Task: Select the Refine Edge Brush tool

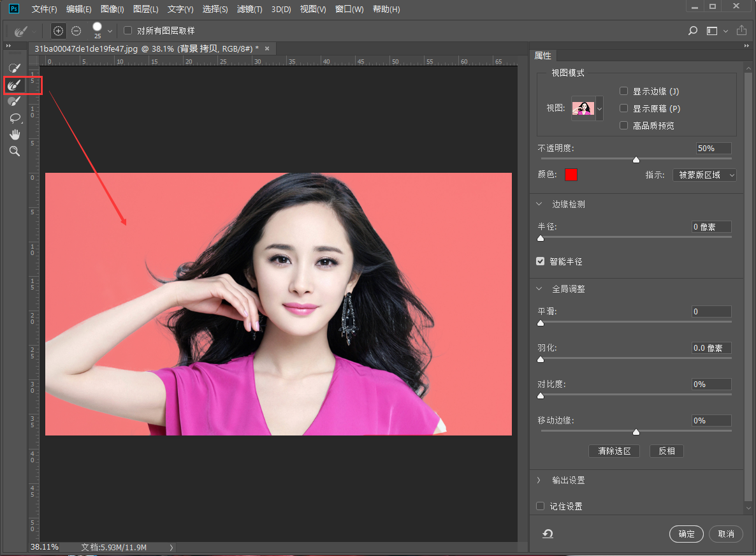Action: [x=15, y=84]
